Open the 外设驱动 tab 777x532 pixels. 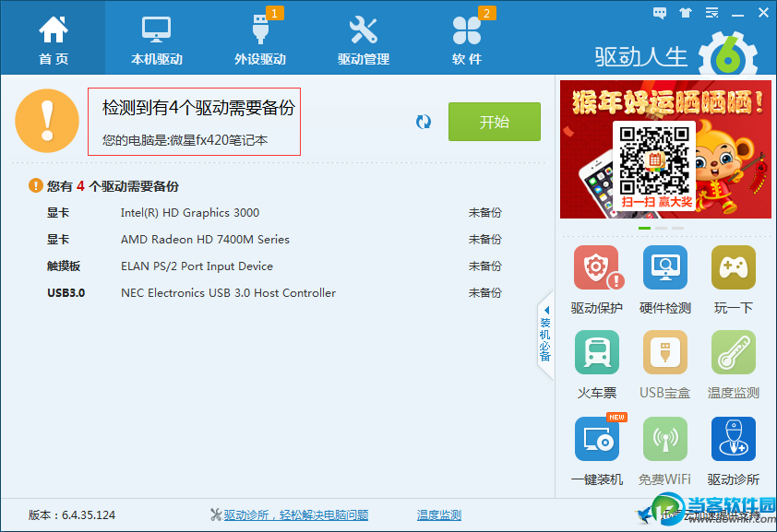click(260, 40)
